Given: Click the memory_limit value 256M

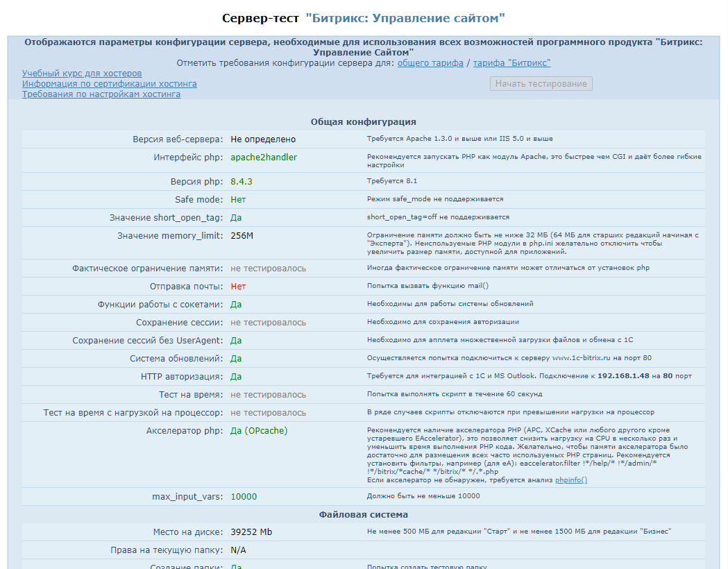Looking at the screenshot, I should pos(242,236).
